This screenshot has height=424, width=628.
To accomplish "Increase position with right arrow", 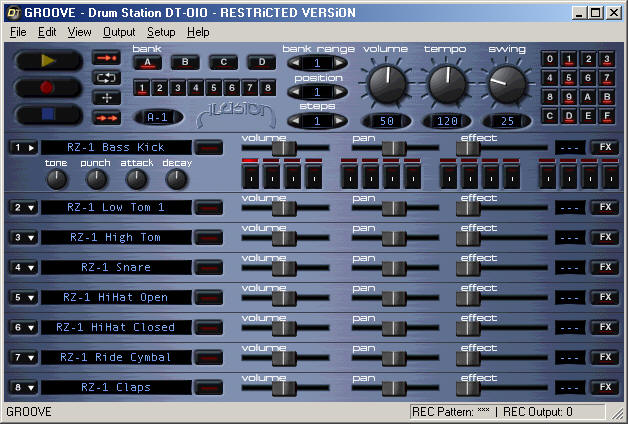I will (x=340, y=92).
